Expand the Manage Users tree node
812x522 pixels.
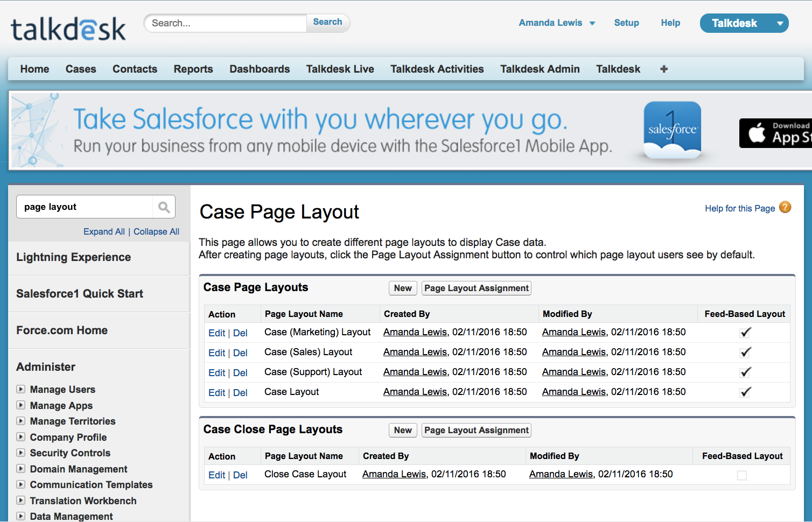tap(21, 389)
